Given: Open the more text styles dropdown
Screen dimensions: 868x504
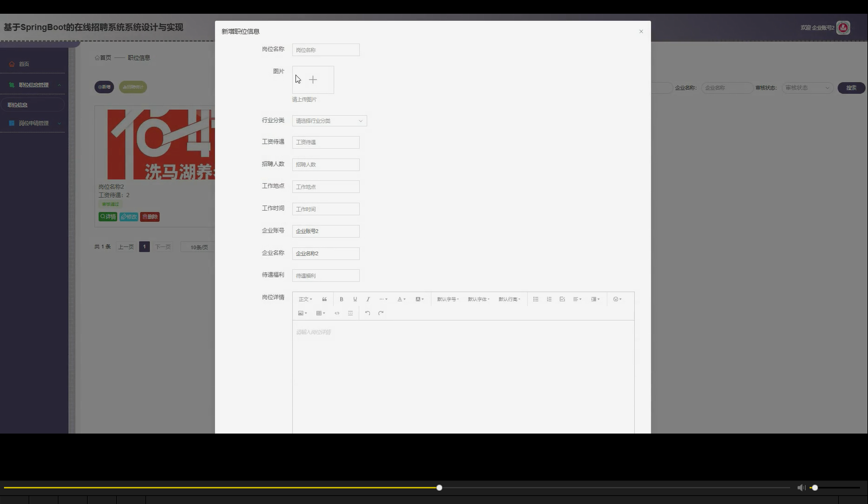Looking at the screenshot, I should click(384, 299).
